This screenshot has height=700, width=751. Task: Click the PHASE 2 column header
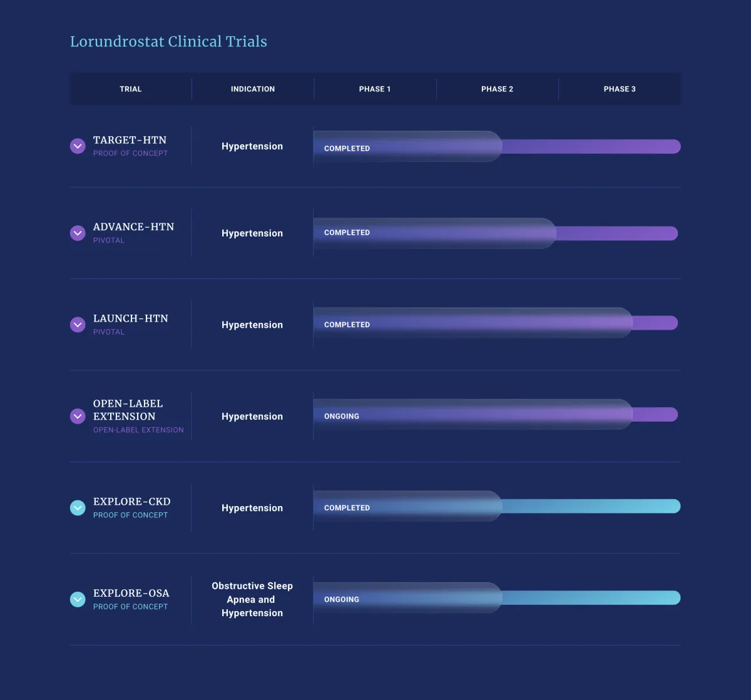point(497,89)
